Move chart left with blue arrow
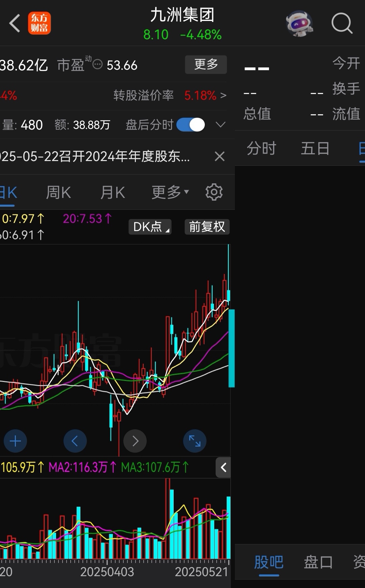This screenshot has height=588, width=365. click(75, 441)
